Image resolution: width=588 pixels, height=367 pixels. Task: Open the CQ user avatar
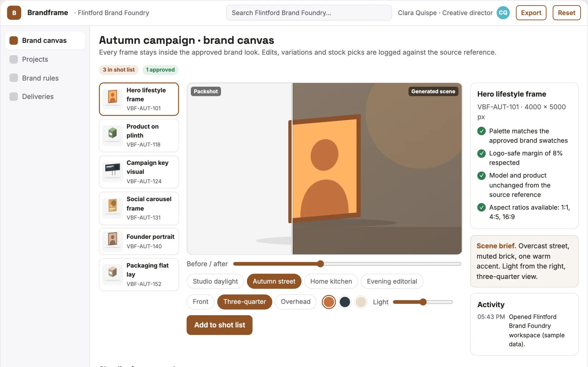pyautogui.click(x=503, y=13)
